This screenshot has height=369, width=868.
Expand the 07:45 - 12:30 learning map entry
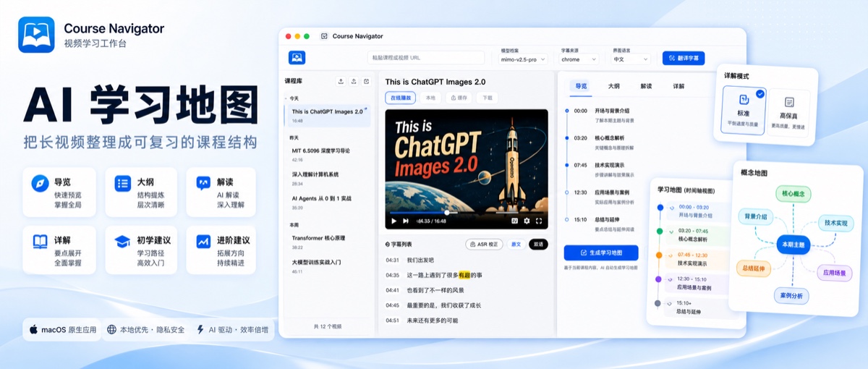click(x=671, y=255)
